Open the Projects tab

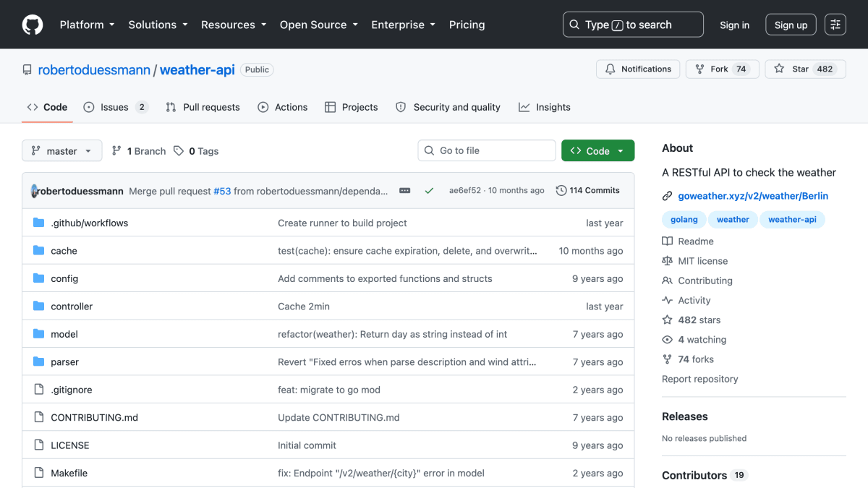pos(352,107)
